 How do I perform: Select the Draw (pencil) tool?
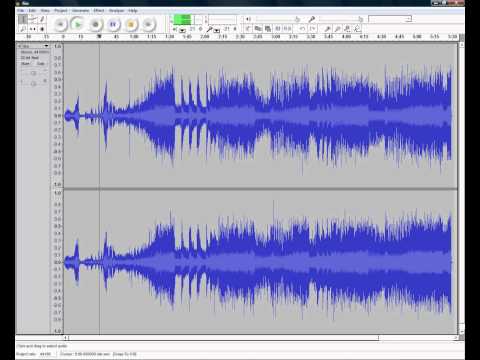pyautogui.click(x=42, y=20)
